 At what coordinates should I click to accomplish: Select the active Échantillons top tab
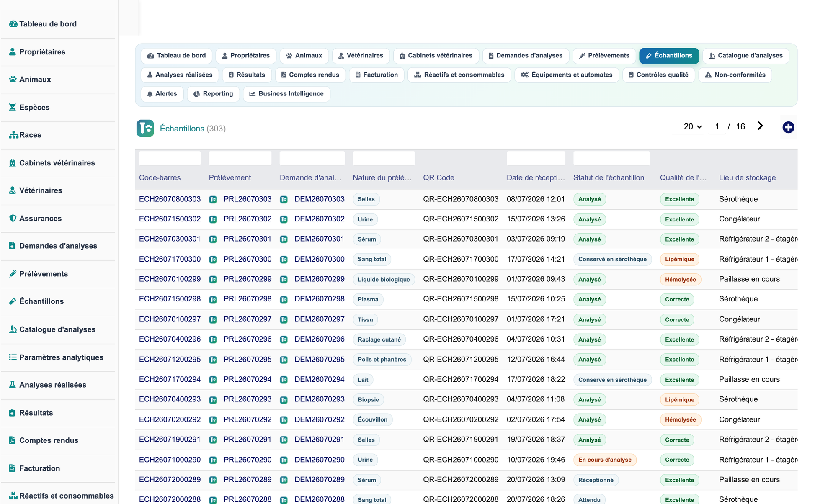tap(669, 56)
